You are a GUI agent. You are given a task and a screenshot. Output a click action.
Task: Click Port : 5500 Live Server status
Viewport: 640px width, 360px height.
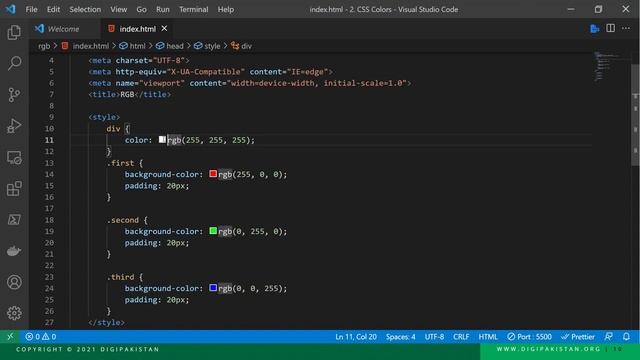tap(529, 337)
